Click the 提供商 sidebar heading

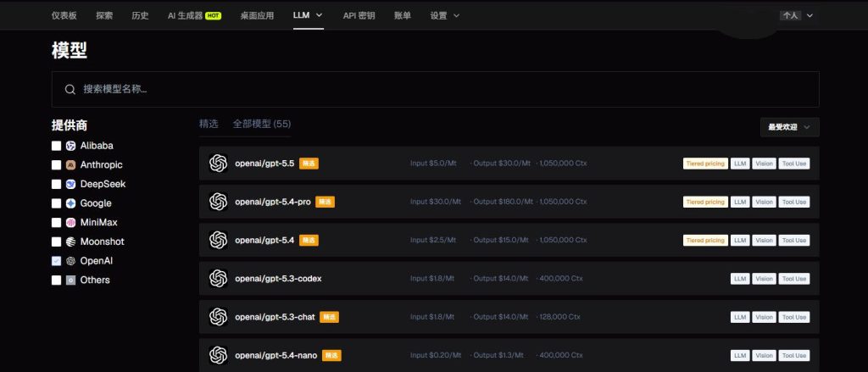click(70, 125)
